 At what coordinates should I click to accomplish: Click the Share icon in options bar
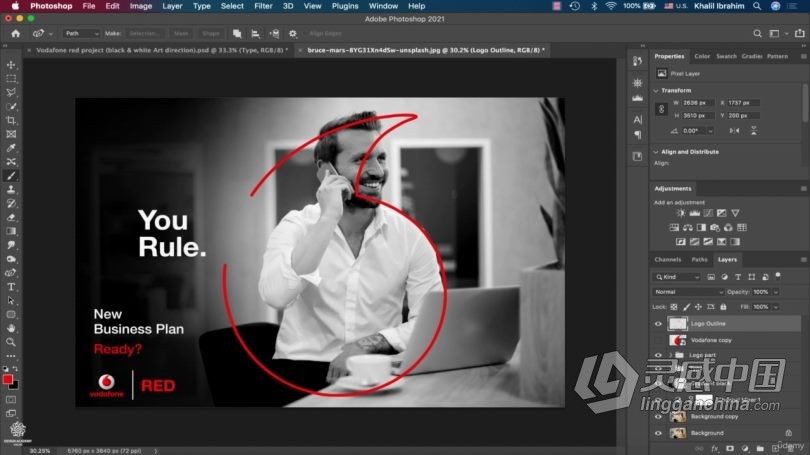click(x=800, y=34)
